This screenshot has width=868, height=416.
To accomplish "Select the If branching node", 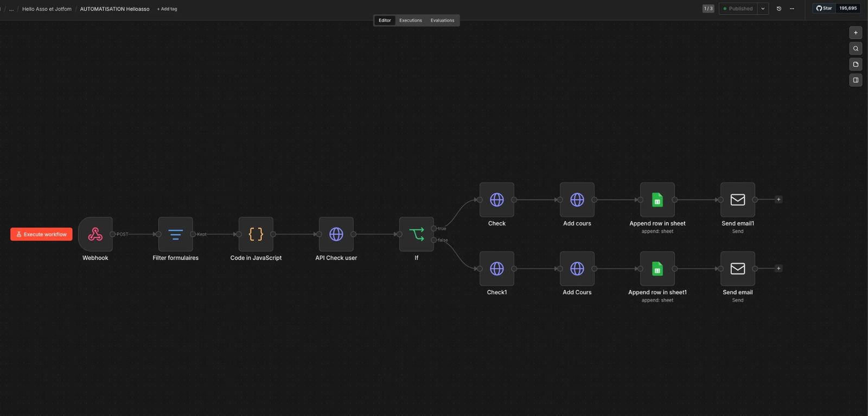I will [x=416, y=234].
